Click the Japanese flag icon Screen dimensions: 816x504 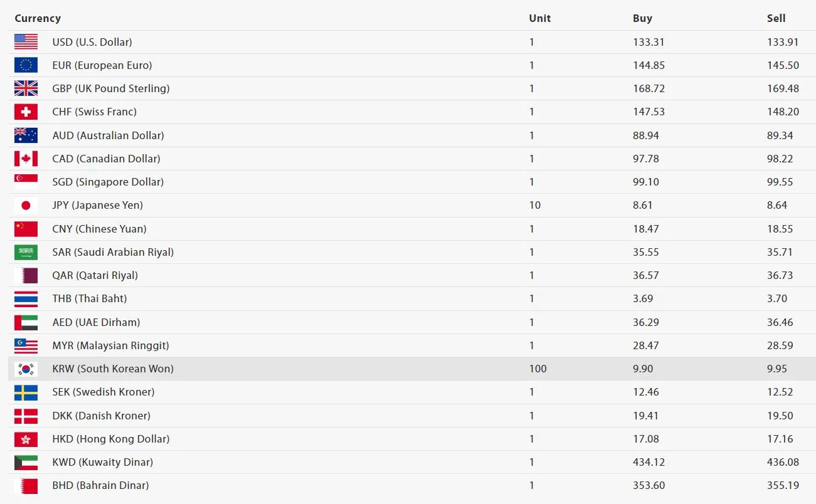(x=26, y=205)
